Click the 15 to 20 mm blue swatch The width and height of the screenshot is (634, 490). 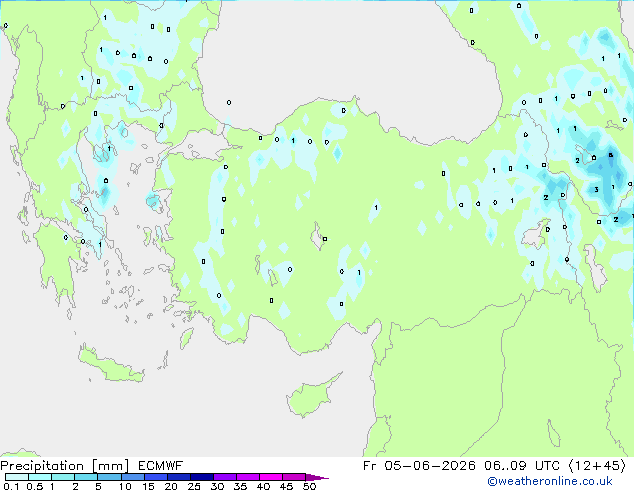(x=156, y=477)
